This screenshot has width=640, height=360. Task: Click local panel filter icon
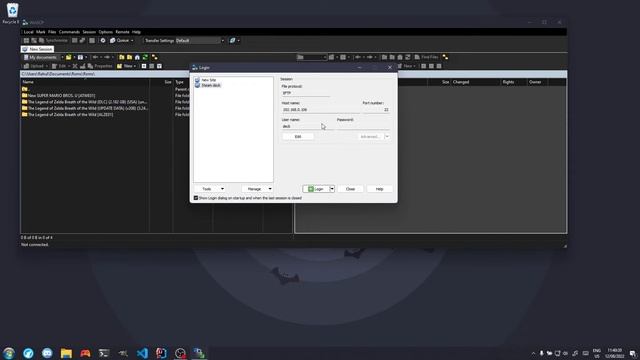tap(80, 57)
